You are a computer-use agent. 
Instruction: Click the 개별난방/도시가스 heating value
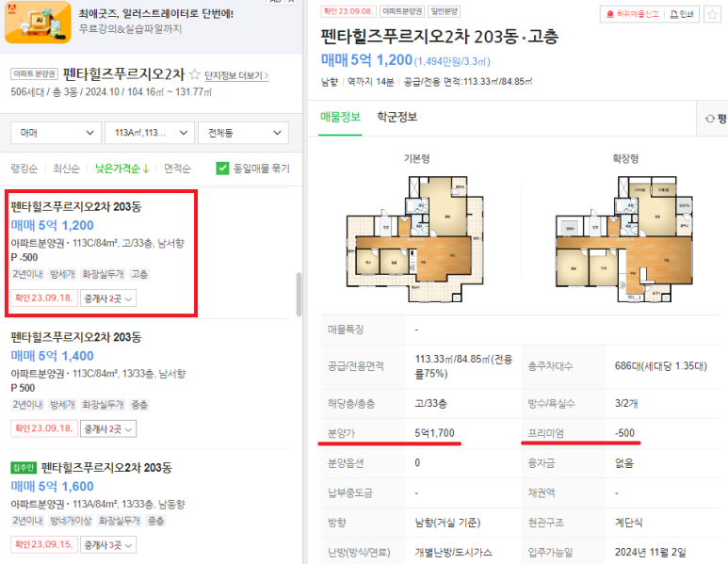pyautogui.click(x=453, y=552)
